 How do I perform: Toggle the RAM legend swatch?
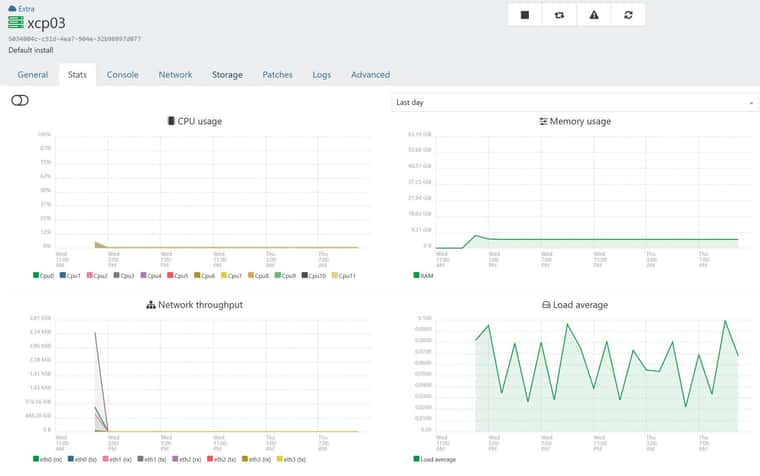[416, 275]
